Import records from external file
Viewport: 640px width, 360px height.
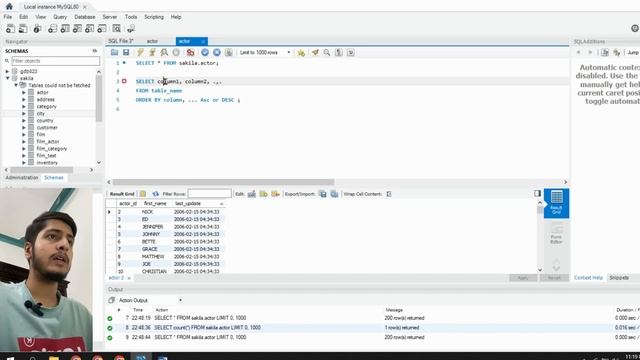tap(334, 194)
